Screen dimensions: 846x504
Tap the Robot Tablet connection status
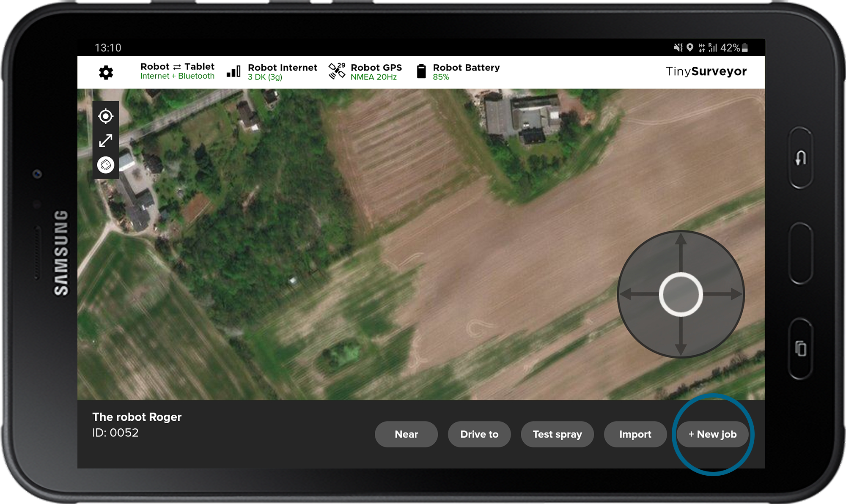tap(177, 71)
